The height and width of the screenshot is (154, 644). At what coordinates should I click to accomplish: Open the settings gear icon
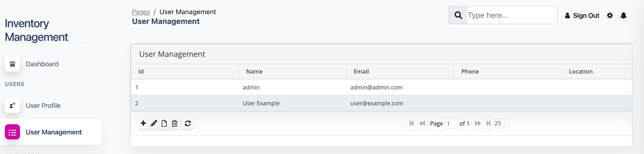tap(610, 15)
